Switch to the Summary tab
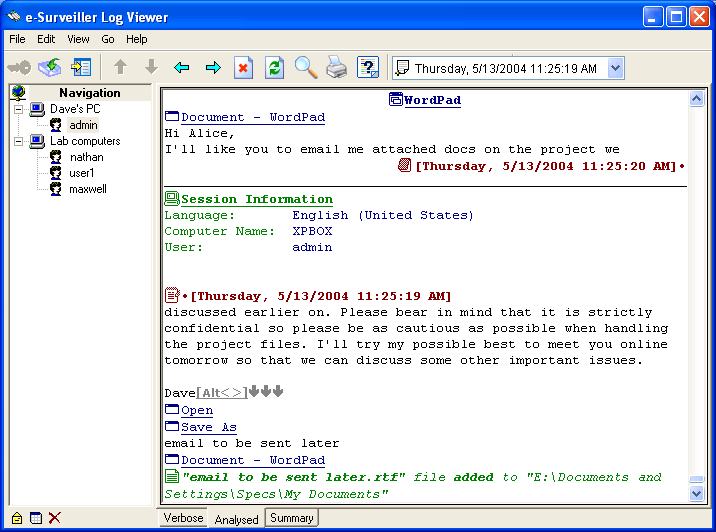Screen dimensions: 716x532 [x=291, y=518]
